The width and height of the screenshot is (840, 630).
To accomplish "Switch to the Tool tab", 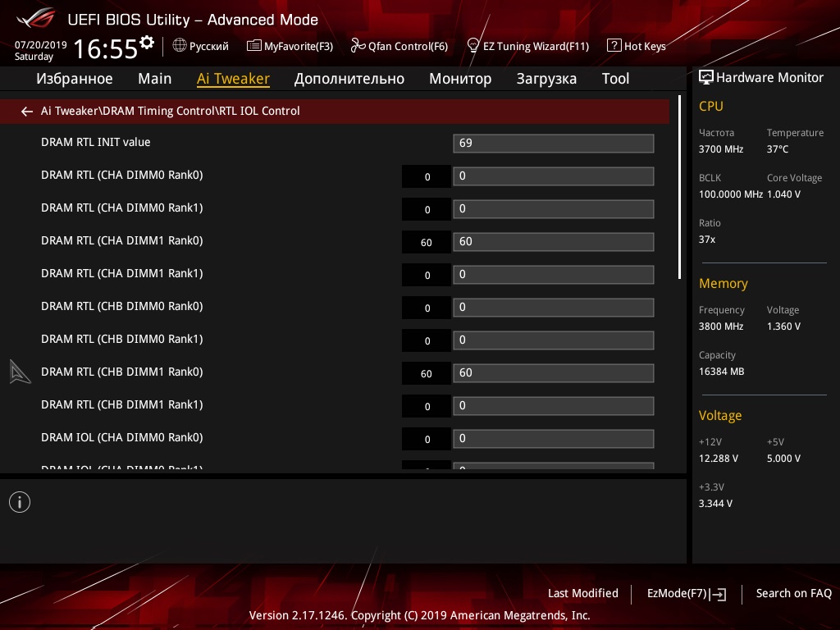I will (615, 79).
